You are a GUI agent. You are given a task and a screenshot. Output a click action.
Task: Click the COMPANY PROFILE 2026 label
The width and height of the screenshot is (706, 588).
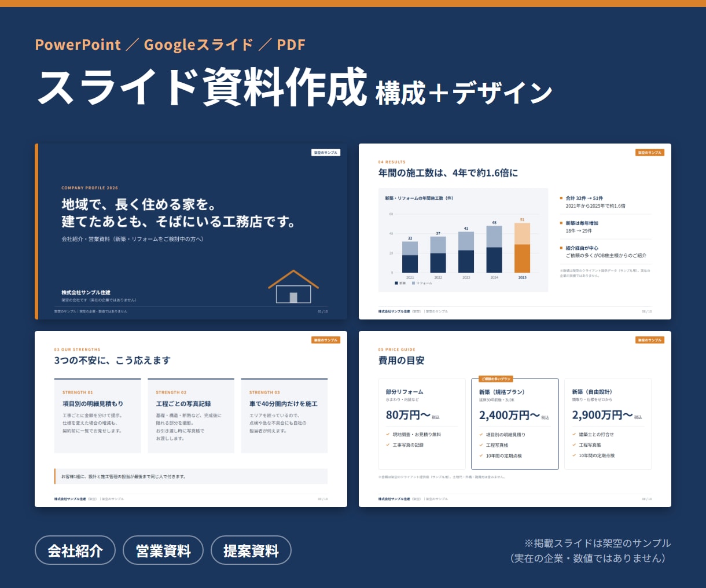90,188
